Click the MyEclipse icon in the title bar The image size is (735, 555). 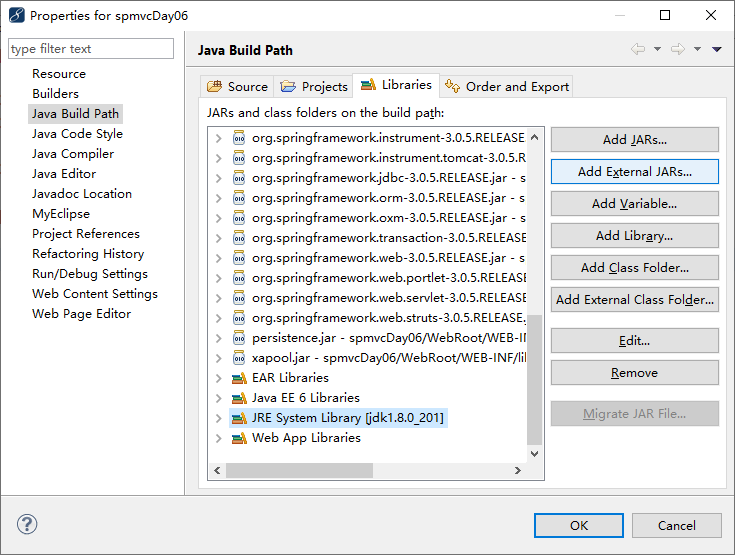(16, 15)
